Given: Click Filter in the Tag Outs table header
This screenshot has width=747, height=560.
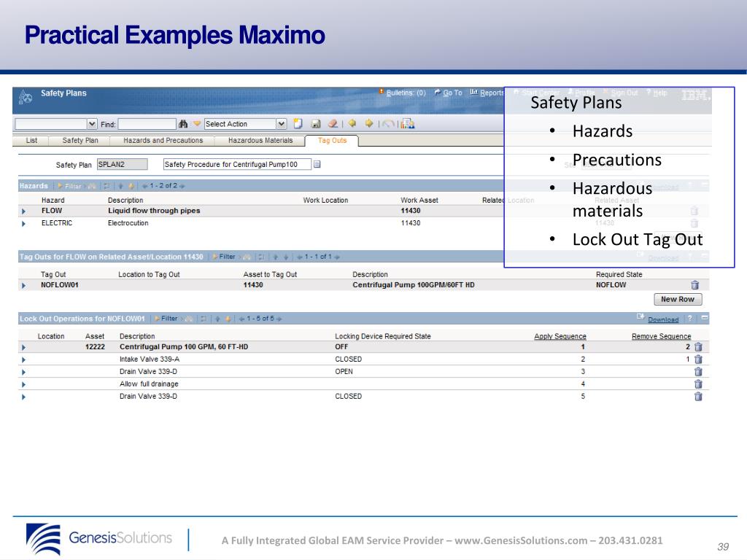Looking at the screenshot, I should point(224,257).
